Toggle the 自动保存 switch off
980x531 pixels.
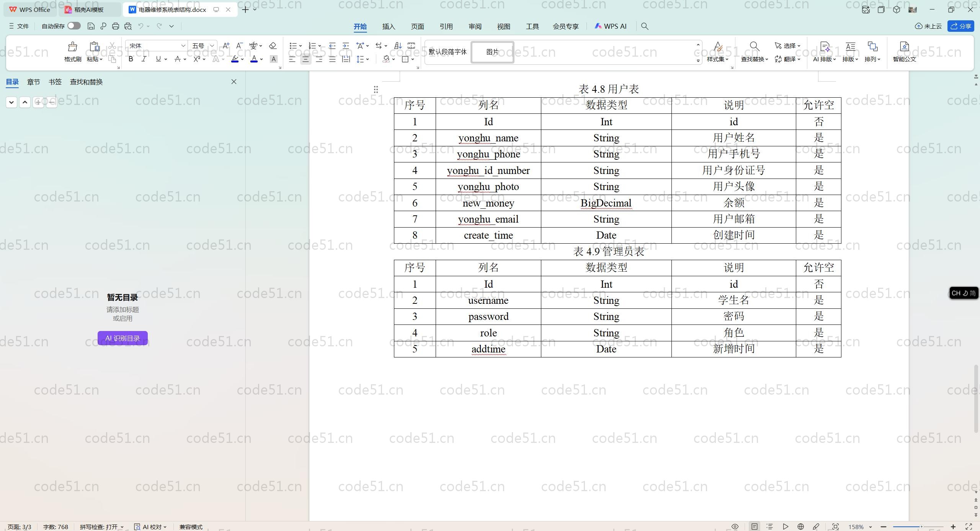[73, 26]
